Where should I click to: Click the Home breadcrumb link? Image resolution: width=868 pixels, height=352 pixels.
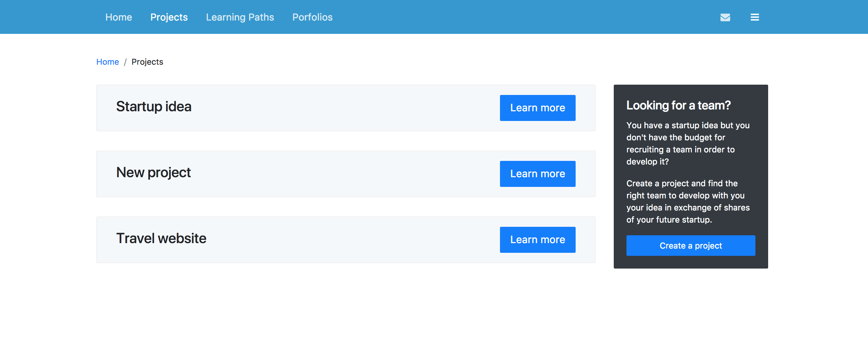(x=107, y=62)
